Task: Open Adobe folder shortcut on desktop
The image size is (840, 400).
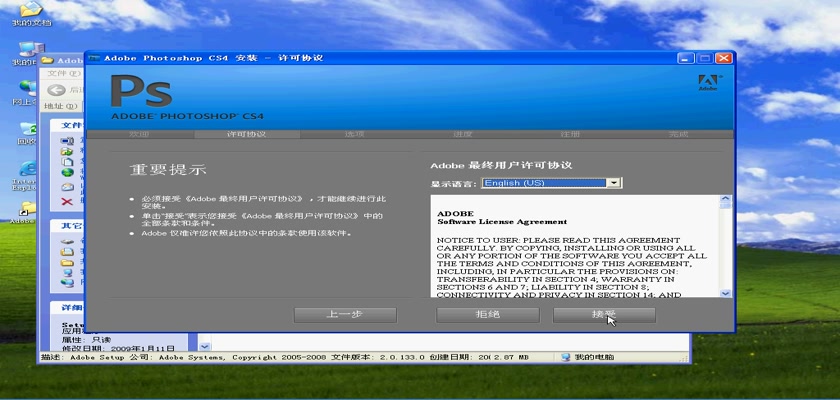Action: pyautogui.click(x=25, y=212)
